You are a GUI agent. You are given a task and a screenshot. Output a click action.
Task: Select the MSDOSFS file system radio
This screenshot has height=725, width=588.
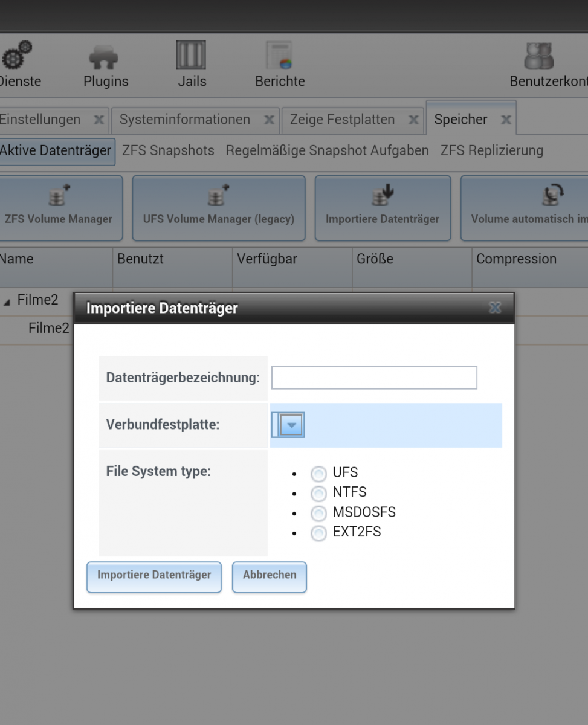coord(318,514)
